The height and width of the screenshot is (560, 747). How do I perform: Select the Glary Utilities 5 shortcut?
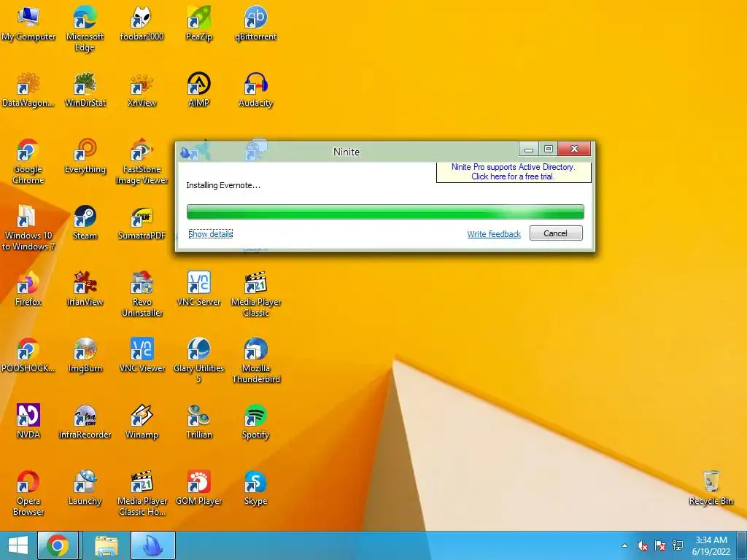tap(198, 360)
